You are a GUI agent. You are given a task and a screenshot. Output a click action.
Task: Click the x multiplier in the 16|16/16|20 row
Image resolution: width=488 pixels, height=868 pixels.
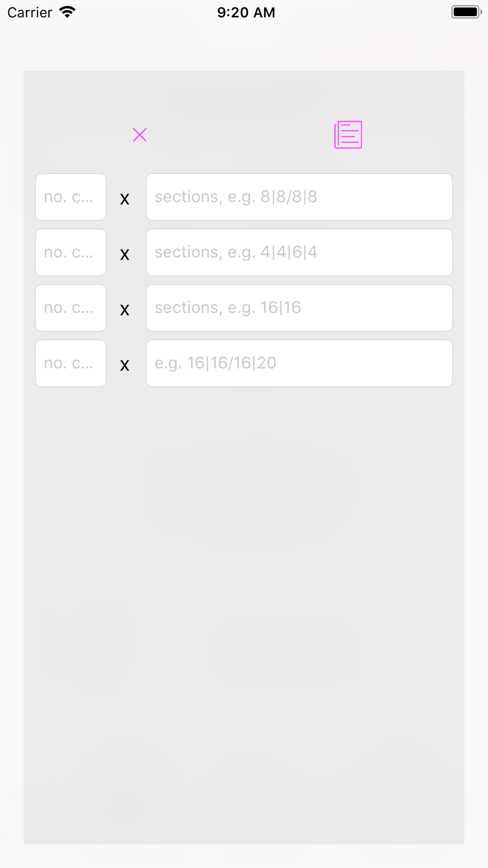click(125, 365)
